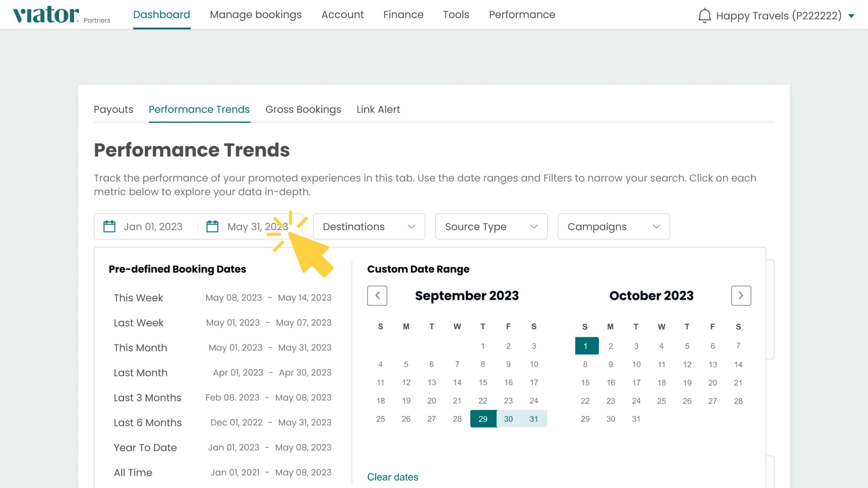
Task: Open the Tools menu
Action: tap(456, 14)
